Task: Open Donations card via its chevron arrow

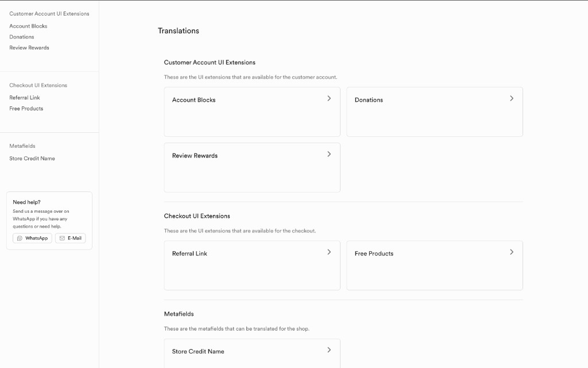Action: pos(512,98)
